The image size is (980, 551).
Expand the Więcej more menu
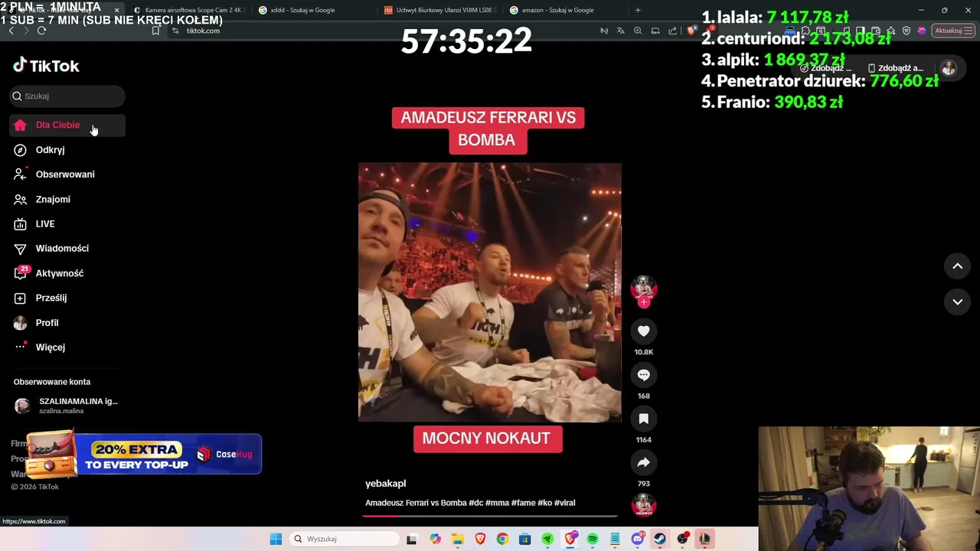click(67, 347)
